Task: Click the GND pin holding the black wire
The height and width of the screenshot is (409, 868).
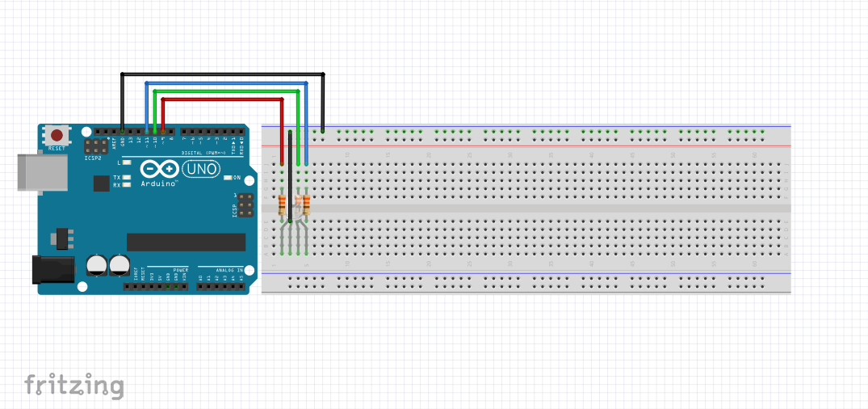Action: 122,132
